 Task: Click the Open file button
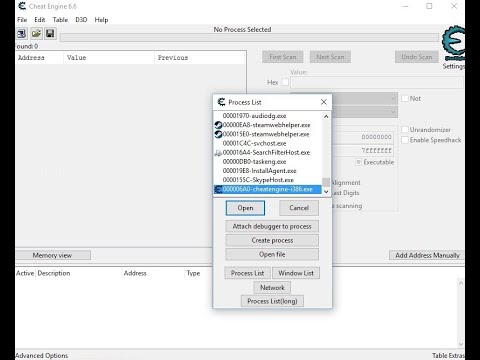272,254
